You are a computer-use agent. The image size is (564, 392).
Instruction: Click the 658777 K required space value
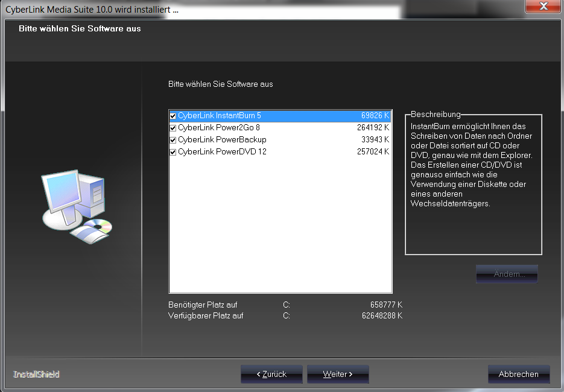(x=386, y=305)
